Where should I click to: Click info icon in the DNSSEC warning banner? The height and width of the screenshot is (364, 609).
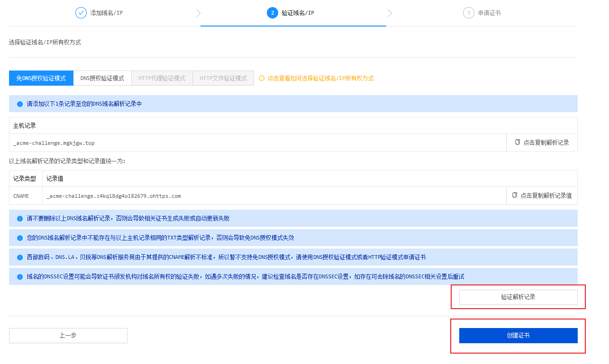(x=20, y=277)
